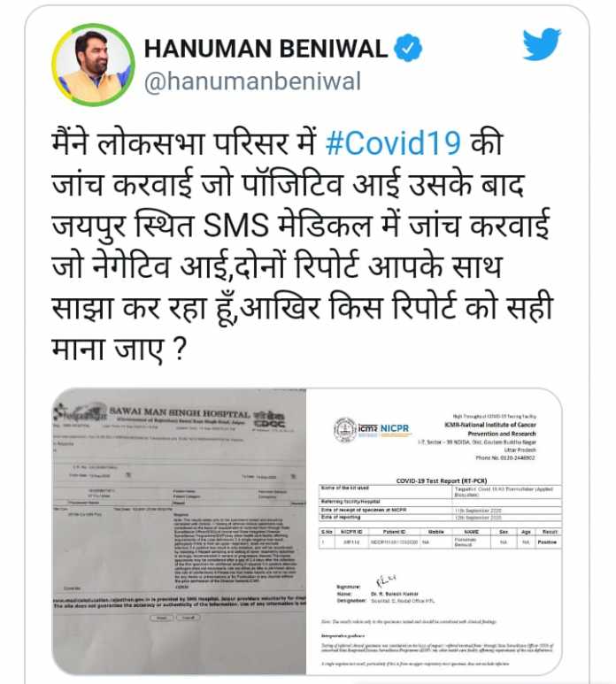
Task: Open the #Covid19 hashtag
Action: (x=393, y=143)
